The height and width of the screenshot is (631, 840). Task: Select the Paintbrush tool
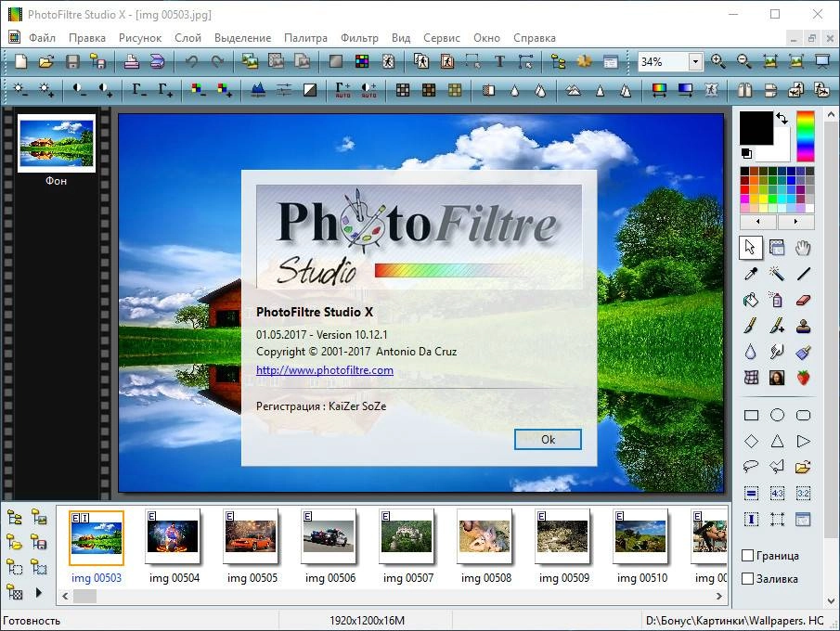751,326
